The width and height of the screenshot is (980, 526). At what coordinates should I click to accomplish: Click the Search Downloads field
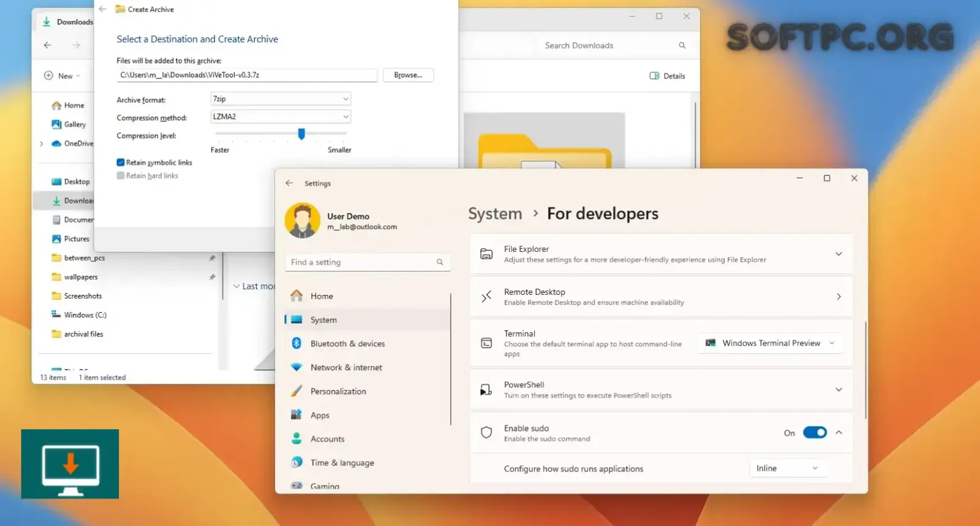click(611, 45)
